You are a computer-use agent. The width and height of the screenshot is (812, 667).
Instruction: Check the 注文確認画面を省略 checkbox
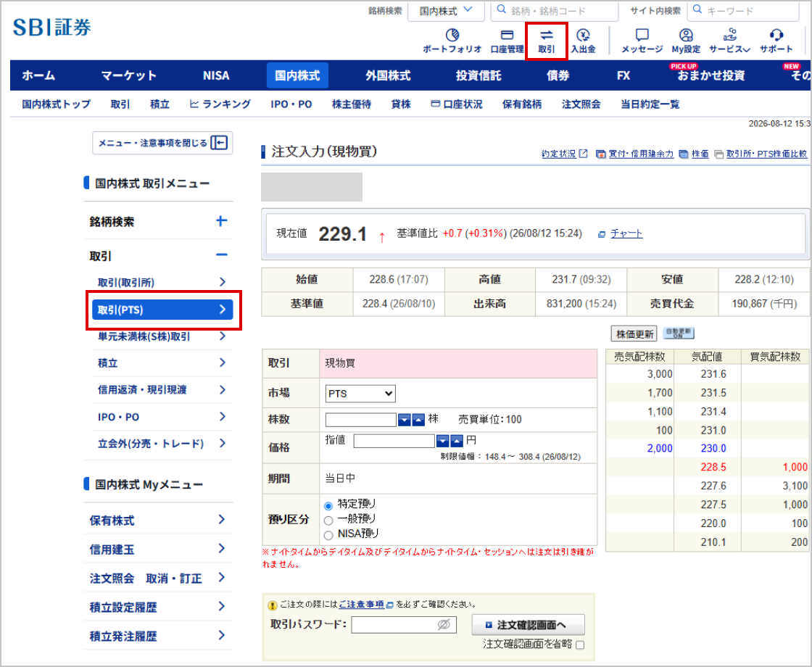(580, 645)
